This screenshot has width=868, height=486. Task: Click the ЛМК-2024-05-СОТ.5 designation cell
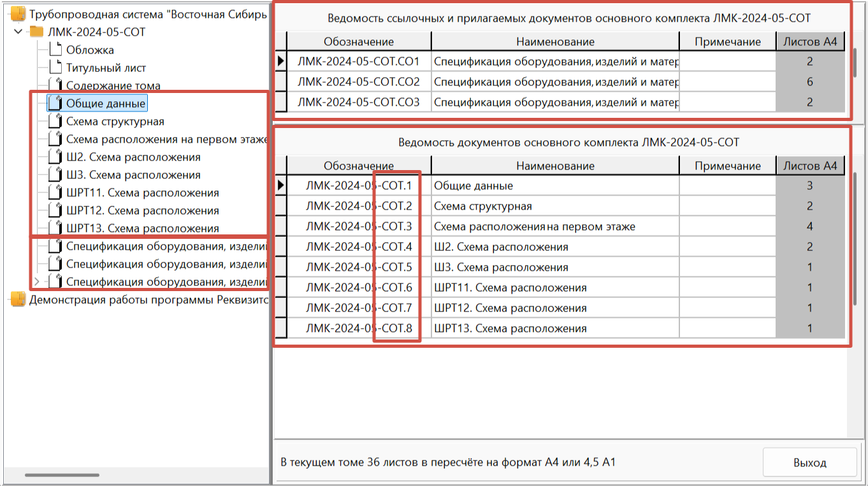pyautogui.click(x=359, y=267)
